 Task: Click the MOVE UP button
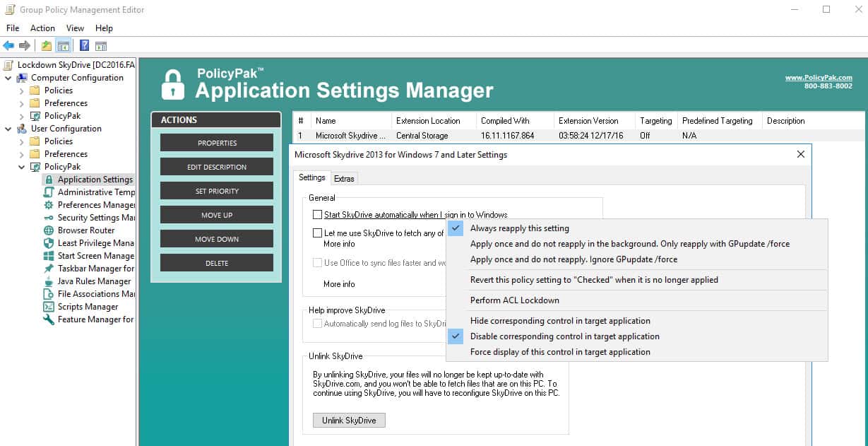click(217, 215)
